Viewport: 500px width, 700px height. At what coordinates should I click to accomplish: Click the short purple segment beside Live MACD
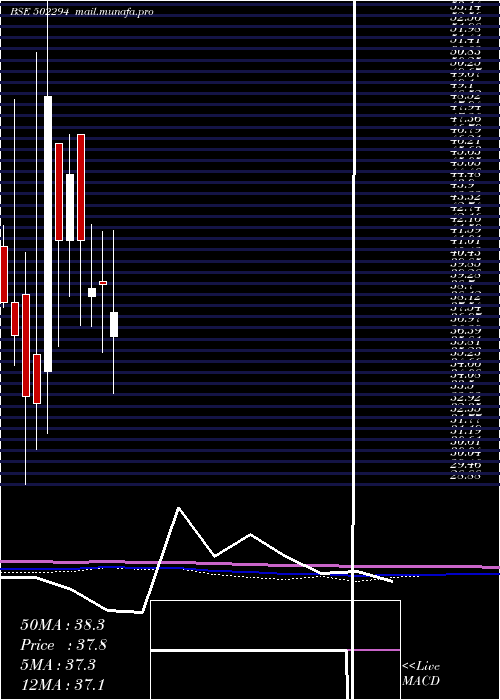[x=374, y=650]
